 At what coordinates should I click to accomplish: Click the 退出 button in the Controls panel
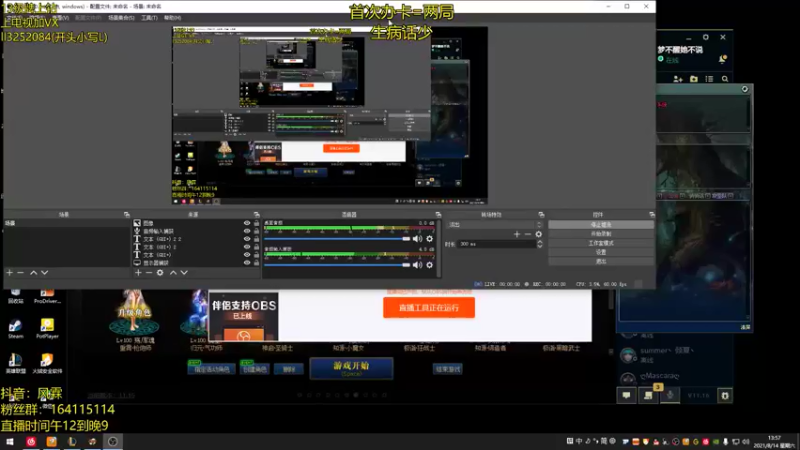click(601, 261)
